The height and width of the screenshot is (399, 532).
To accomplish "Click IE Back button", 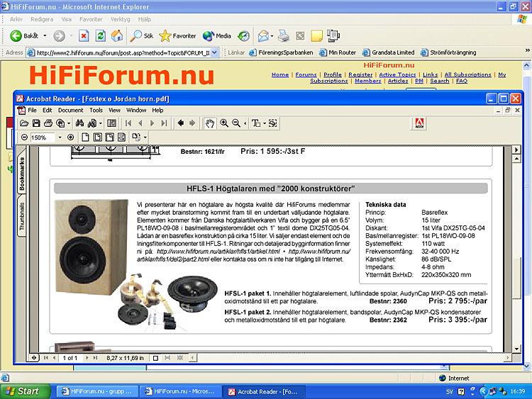I will click(23, 35).
